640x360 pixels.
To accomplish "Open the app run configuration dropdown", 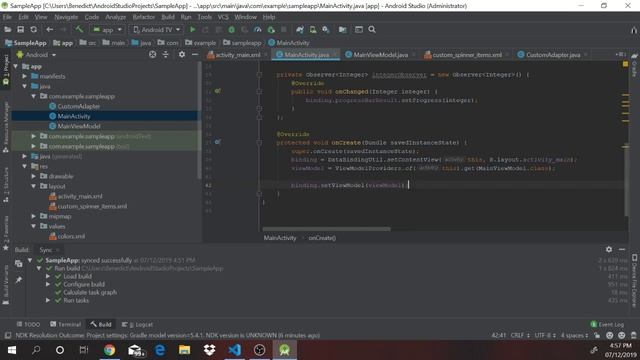I will pos(107,29).
